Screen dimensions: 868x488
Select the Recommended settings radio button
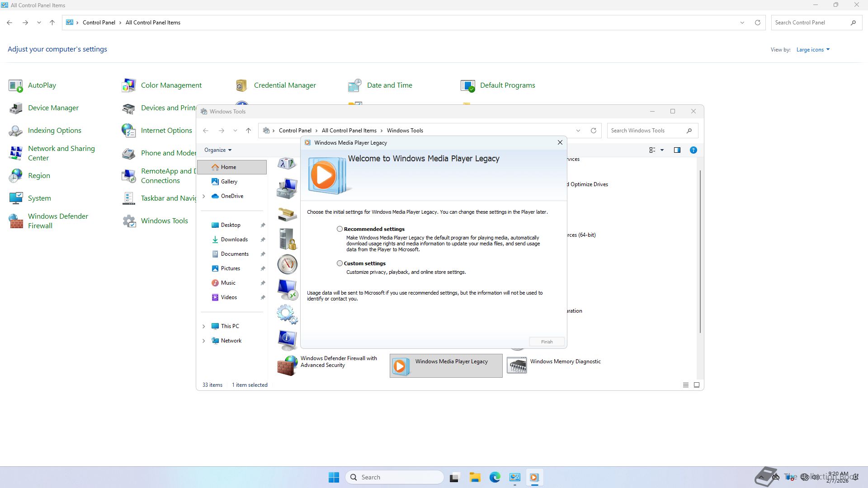click(340, 229)
